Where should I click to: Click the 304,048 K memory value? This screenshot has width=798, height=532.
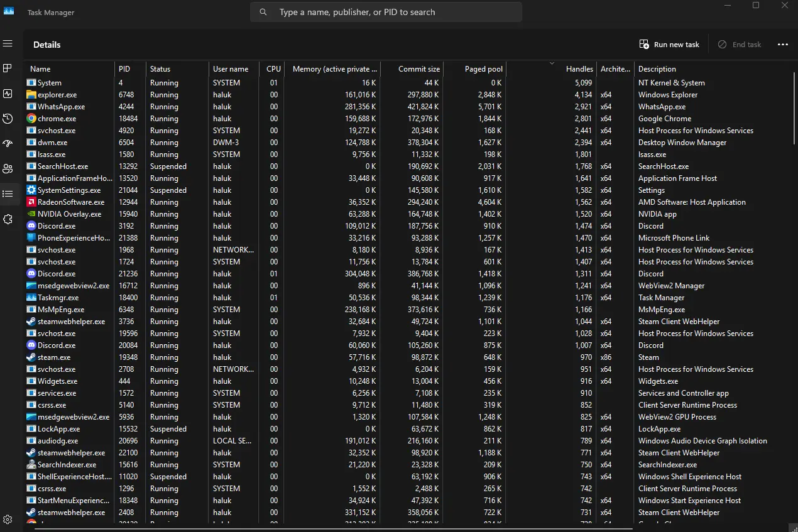(357, 274)
